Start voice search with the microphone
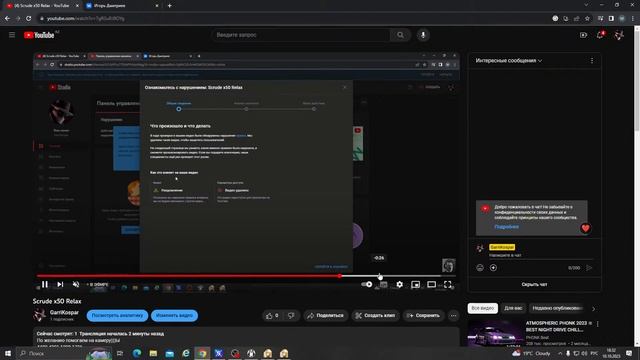 click(423, 35)
